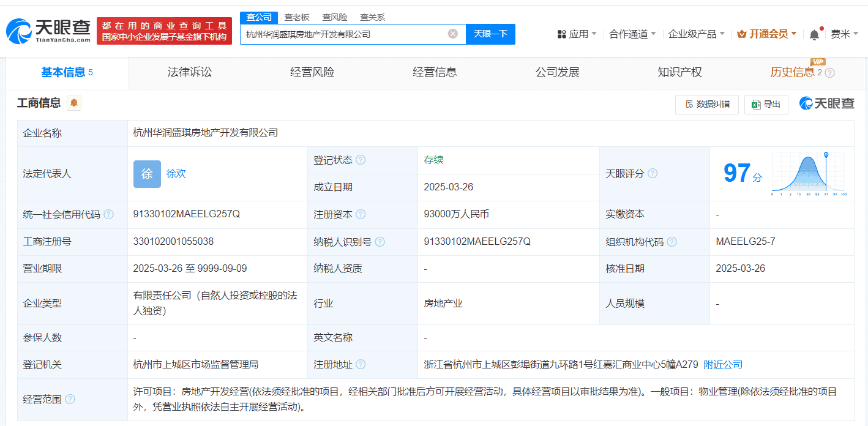
Task: Open the 企业级产品 dropdown
Action: click(696, 34)
